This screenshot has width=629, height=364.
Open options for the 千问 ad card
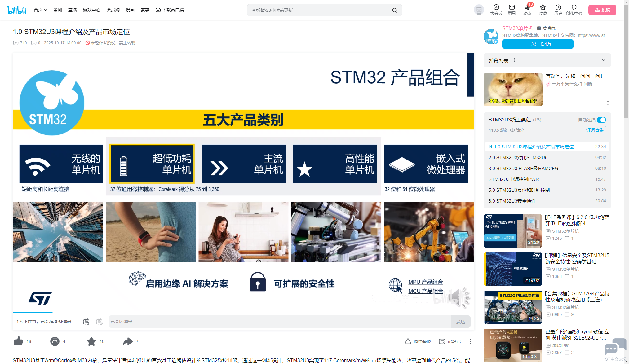[608, 103]
